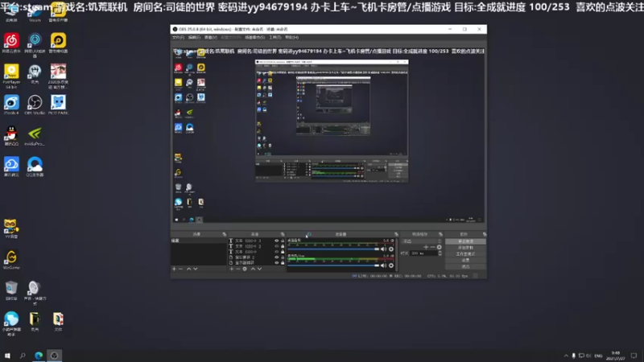
Task: Launch QQ Browser desktop shortcut
Action: pyautogui.click(x=35, y=167)
